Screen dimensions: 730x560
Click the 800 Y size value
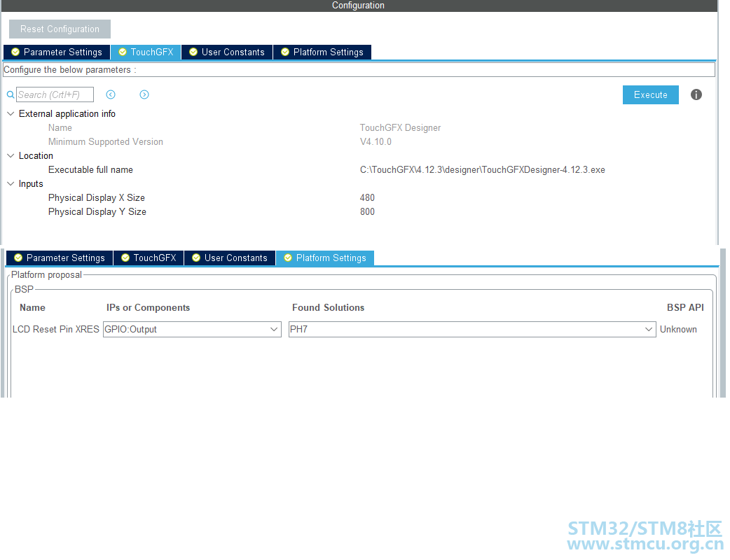click(367, 211)
